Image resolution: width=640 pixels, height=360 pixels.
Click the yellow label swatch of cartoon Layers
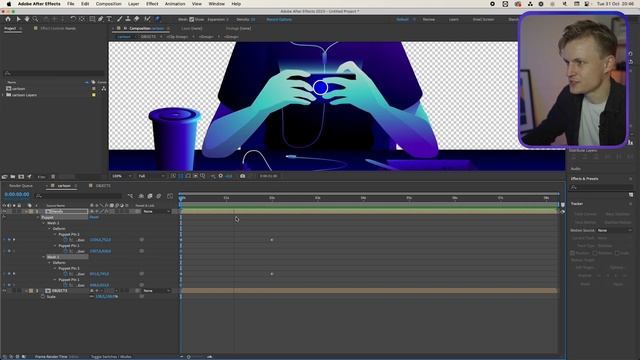[94, 95]
